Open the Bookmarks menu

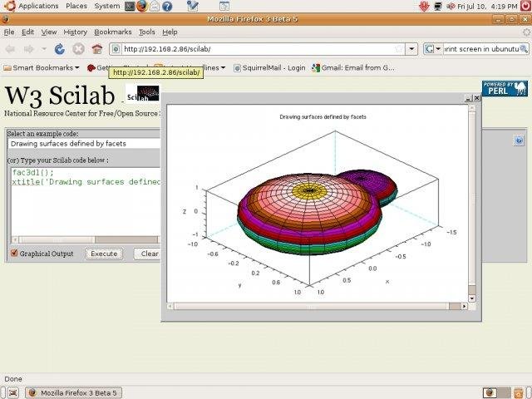coord(113,32)
